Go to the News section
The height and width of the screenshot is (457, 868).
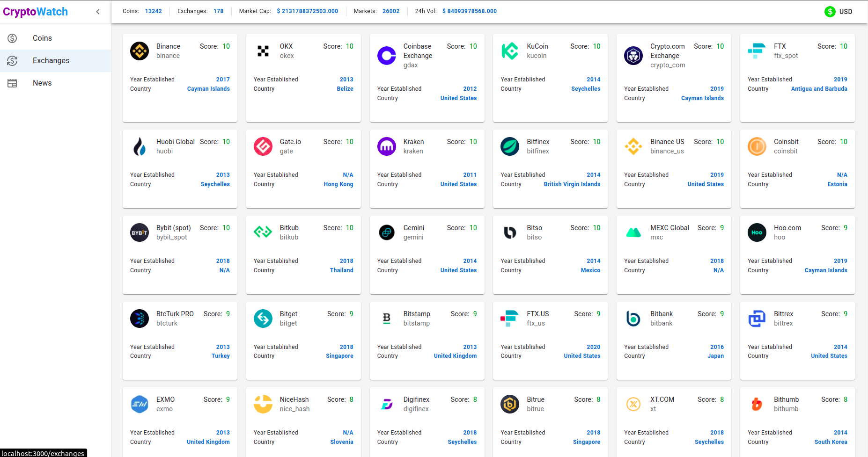(55, 83)
